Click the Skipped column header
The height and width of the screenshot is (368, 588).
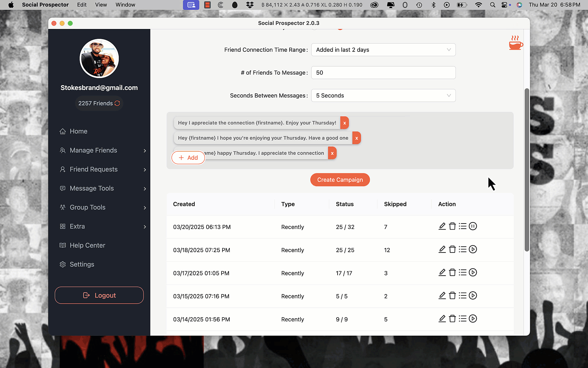click(395, 204)
